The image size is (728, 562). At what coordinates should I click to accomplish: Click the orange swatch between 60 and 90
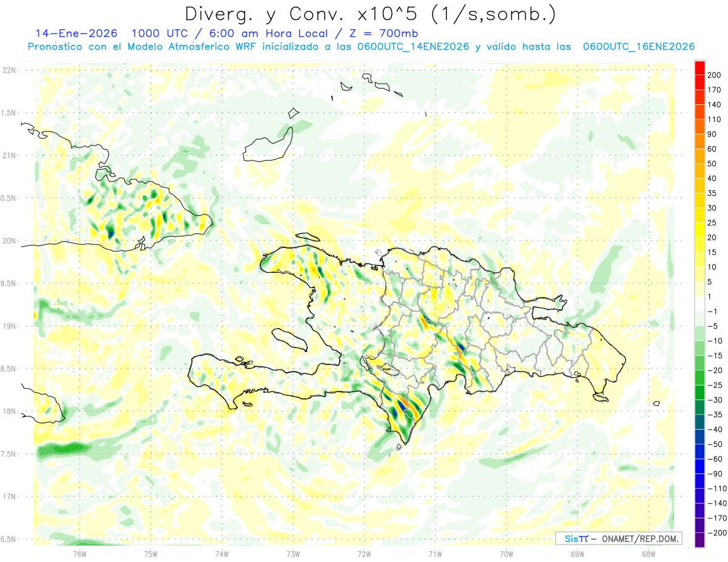pyautogui.click(x=700, y=142)
